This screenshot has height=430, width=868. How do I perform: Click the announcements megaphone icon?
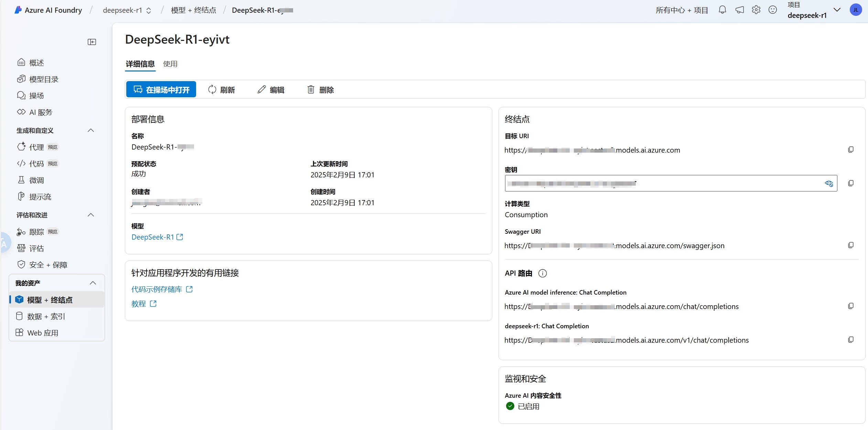pyautogui.click(x=740, y=10)
